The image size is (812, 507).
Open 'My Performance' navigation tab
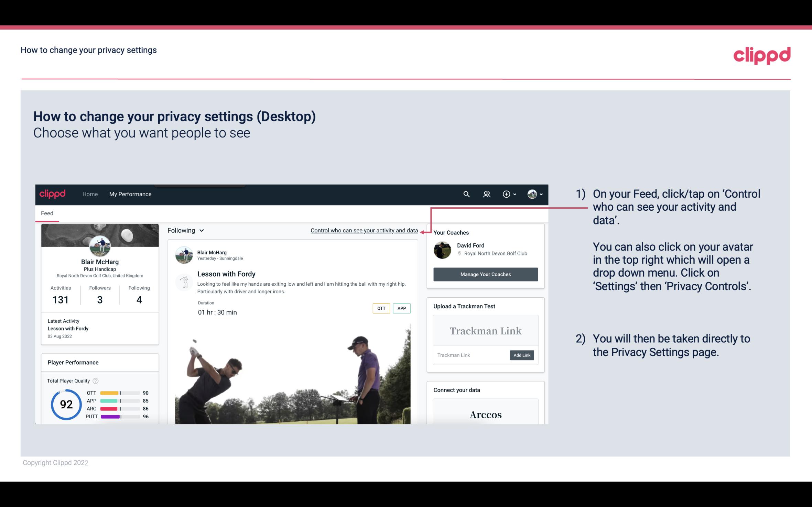(x=130, y=194)
